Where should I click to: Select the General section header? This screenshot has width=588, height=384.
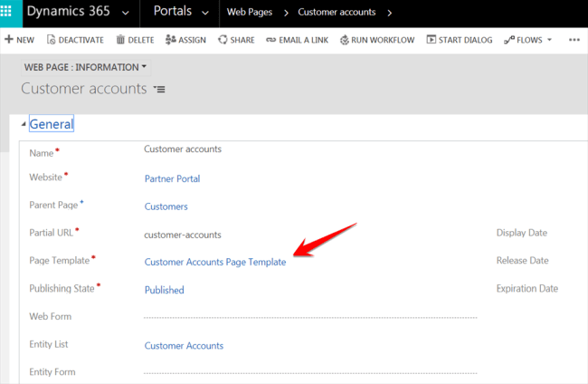click(x=52, y=123)
